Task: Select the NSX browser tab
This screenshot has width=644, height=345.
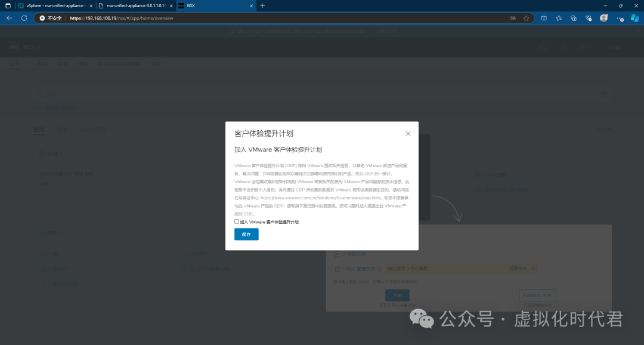Action: [x=216, y=6]
